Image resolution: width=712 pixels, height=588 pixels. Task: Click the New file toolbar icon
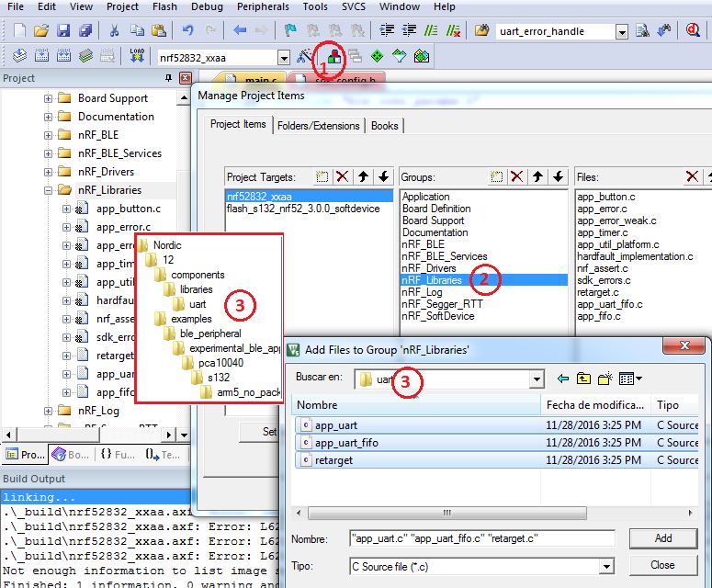(19, 31)
